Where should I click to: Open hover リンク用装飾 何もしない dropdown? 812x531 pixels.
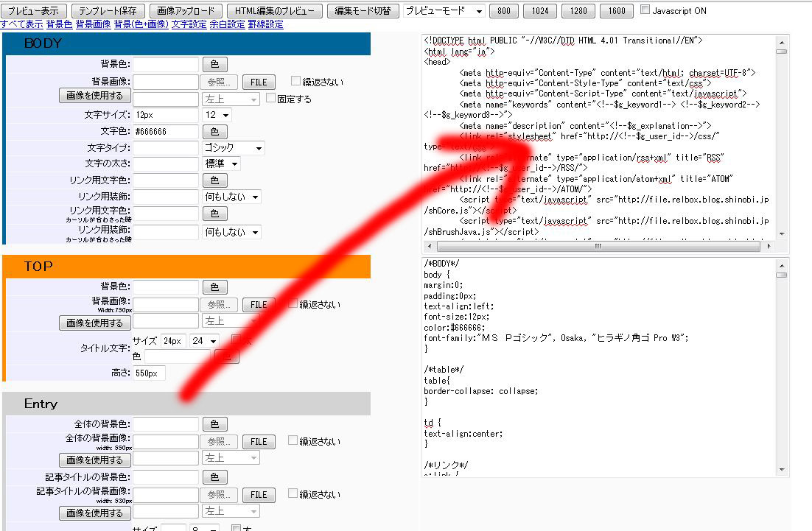(231, 233)
